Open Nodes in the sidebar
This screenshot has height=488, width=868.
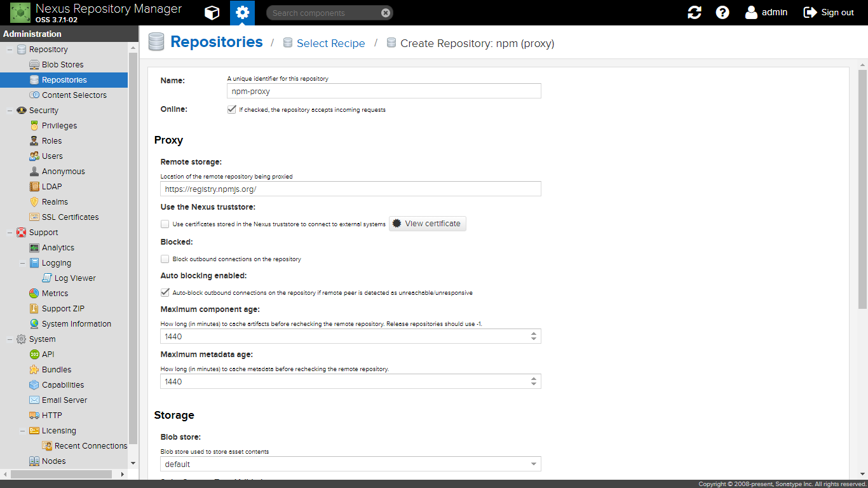(53, 461)
